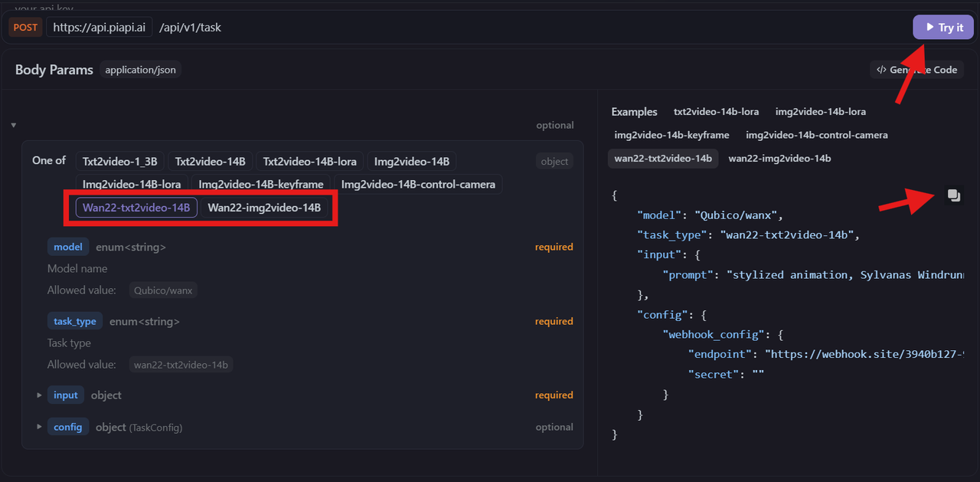Select the Wan22-img2video-14B schema option
The image size is (980, 482).
point(264,208)
